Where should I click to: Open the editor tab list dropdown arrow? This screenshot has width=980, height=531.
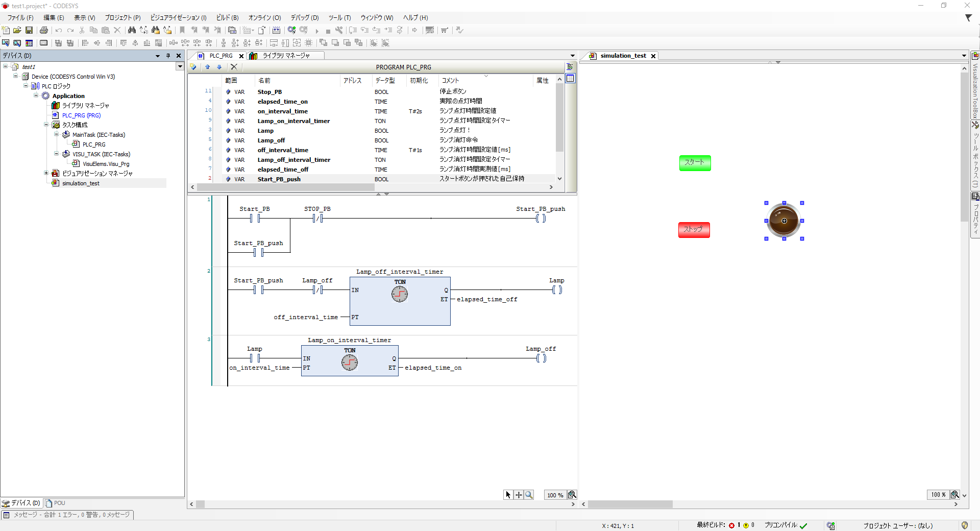pyautogui.click(x=572, y=56)
